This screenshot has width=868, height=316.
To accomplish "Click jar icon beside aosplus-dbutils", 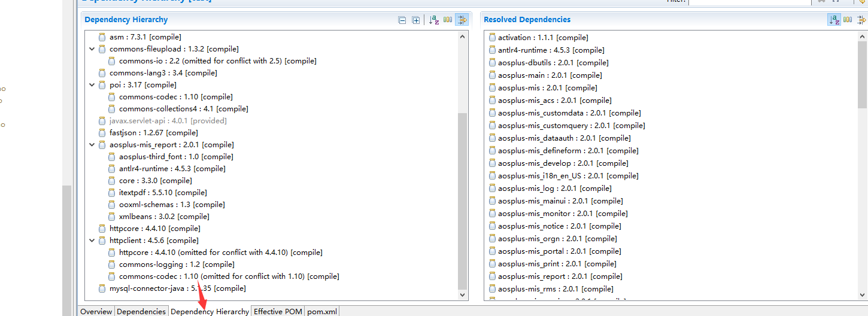I will point(492,63).
